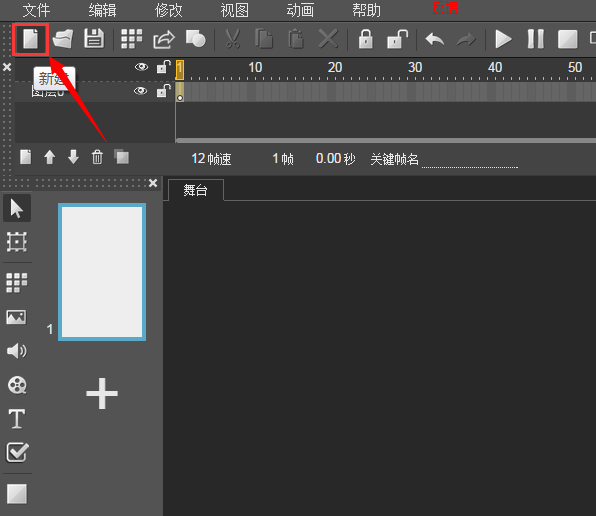Screen dimensions: 596x516
Task: Click the New file icon in toolbar
Action: 30,40
